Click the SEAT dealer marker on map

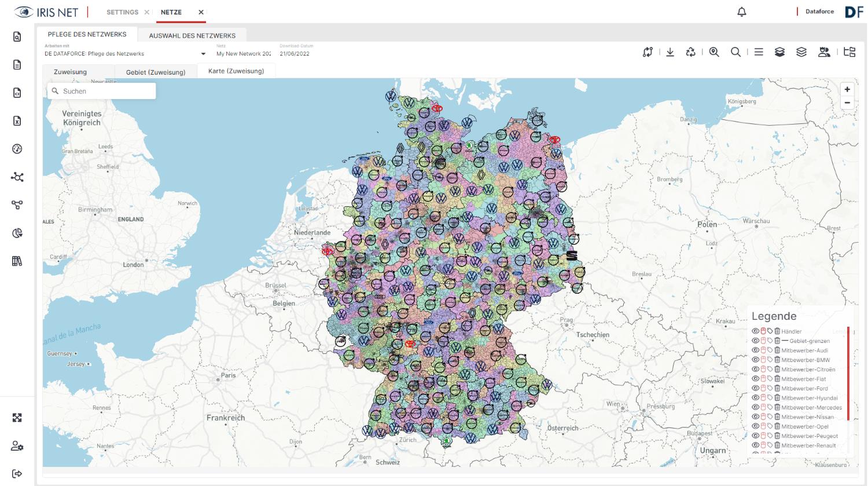click(x=572, y=255)
